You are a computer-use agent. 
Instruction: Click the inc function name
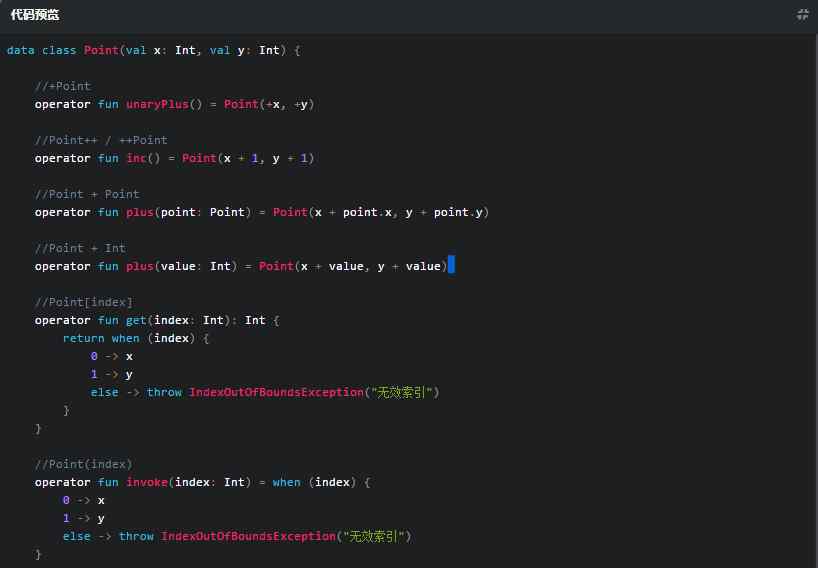click(x=136, y=158)
